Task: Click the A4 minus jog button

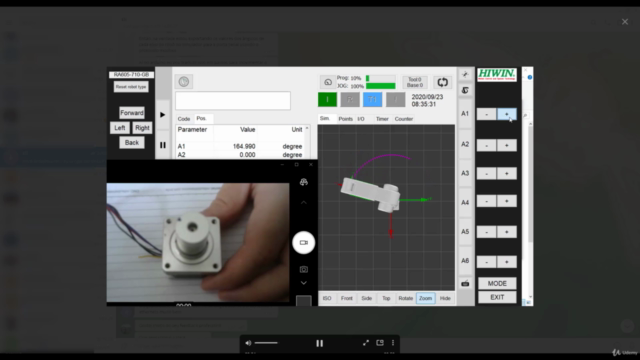Action: [487, 201]
